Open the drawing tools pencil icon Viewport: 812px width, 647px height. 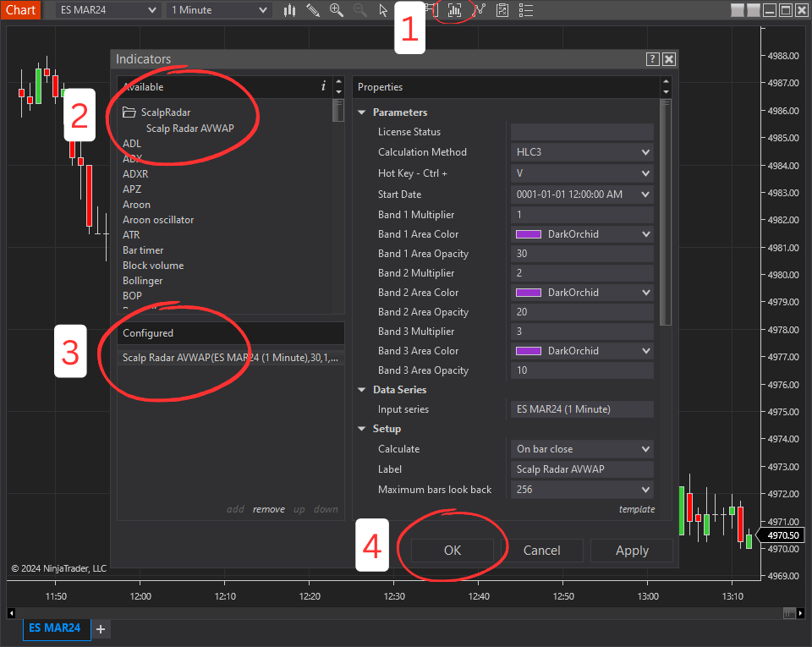pos(313,10)
